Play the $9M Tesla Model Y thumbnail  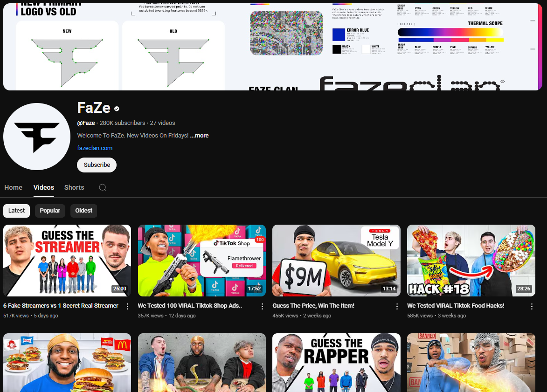[x=336, y=260]
